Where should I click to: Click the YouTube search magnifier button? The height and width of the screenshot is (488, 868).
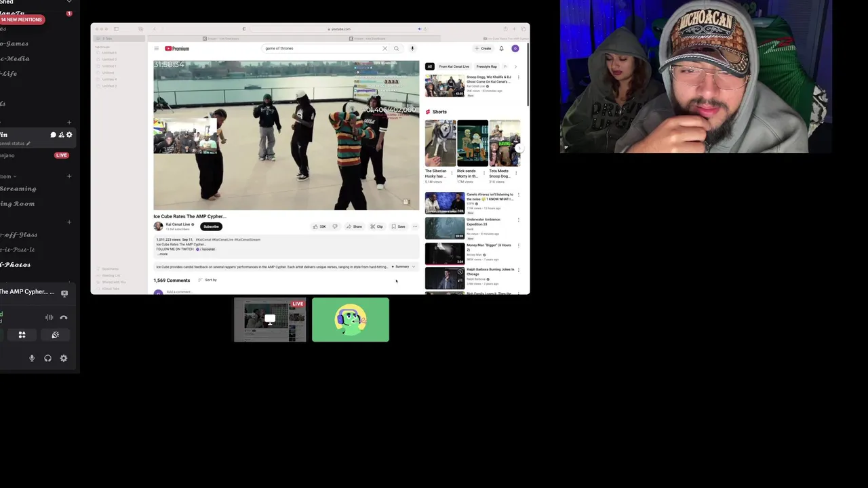(397, 48)
